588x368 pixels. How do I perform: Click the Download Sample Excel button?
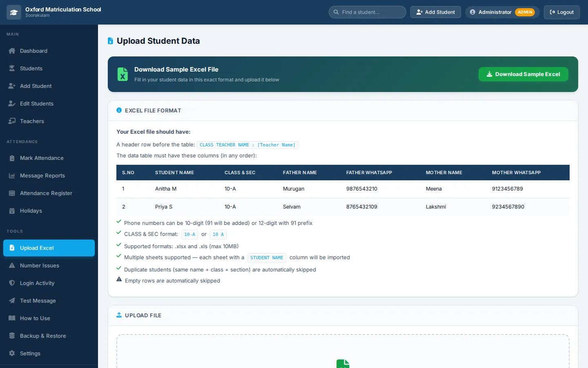point(523,74)
